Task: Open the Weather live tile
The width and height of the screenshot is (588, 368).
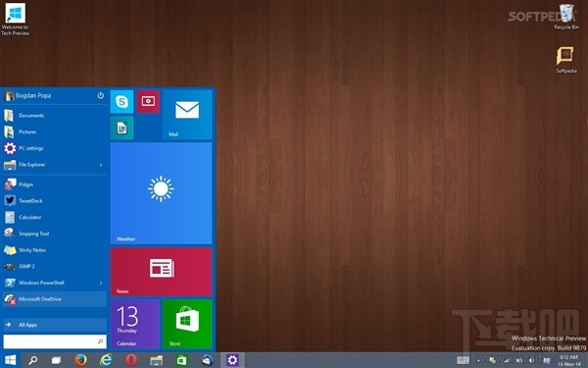Action: pos(161,193)
